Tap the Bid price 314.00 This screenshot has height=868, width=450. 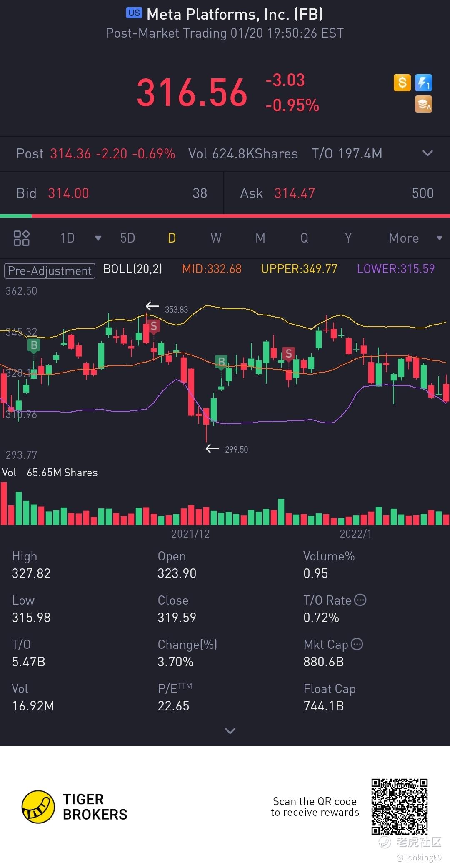[68, 193]
